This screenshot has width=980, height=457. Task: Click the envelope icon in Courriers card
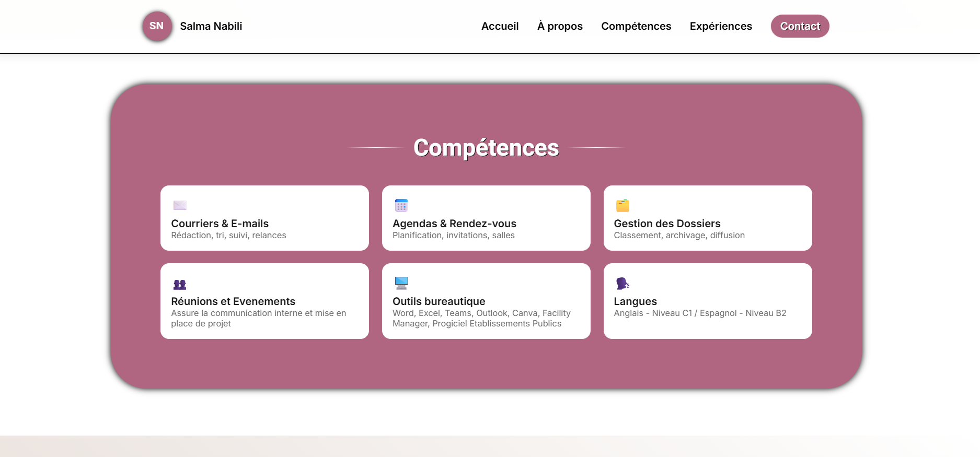180,205
